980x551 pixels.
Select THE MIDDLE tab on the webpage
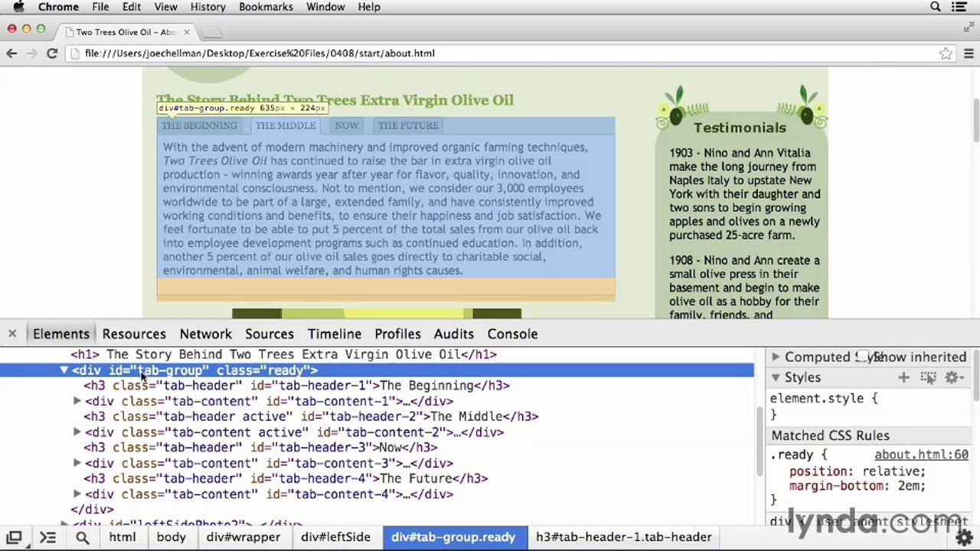point(286,126)
